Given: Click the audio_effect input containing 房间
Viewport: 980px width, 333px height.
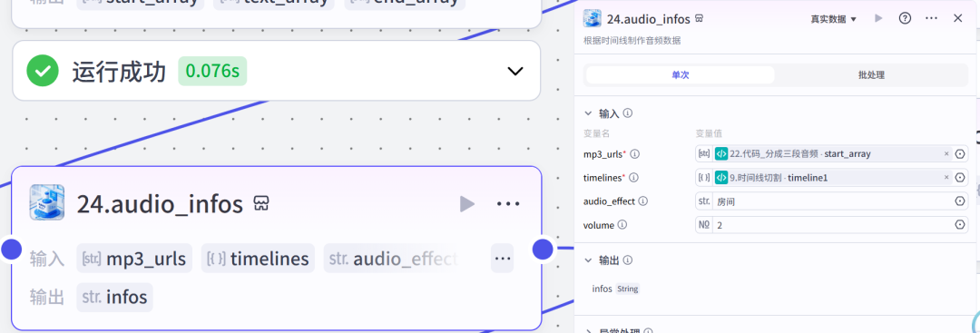Looking at the screenshot, I should tap(832, 201).
